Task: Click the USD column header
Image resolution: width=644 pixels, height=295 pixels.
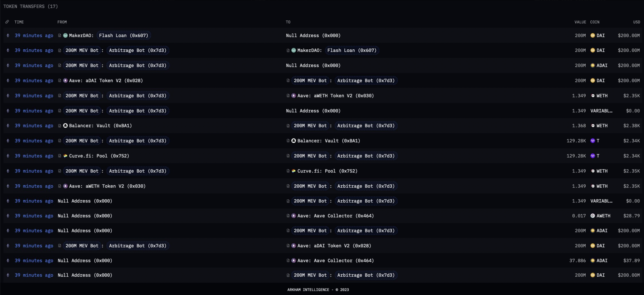Action: click(x=636, y=22)
